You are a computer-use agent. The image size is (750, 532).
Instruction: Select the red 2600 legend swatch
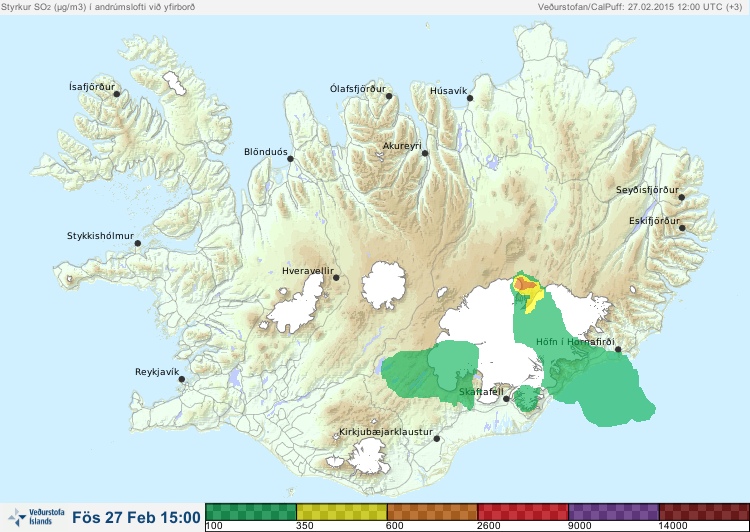coord(523,512)
